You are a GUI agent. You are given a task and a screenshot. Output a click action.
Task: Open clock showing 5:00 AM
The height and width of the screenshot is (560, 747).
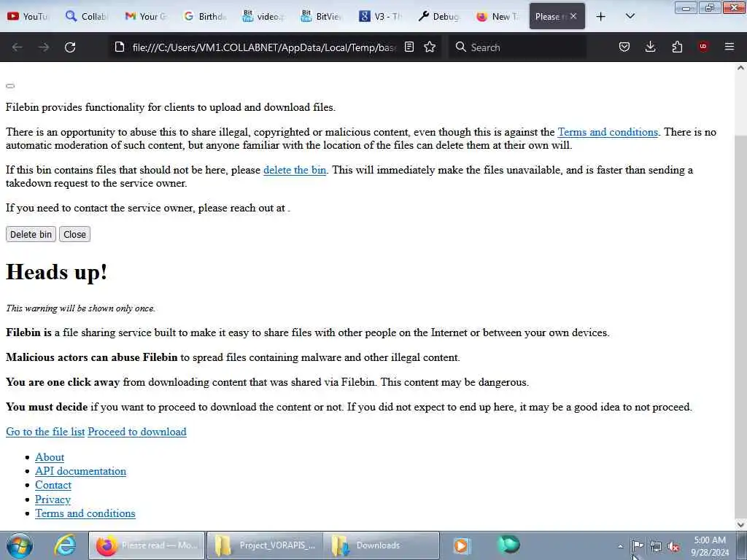710,546
